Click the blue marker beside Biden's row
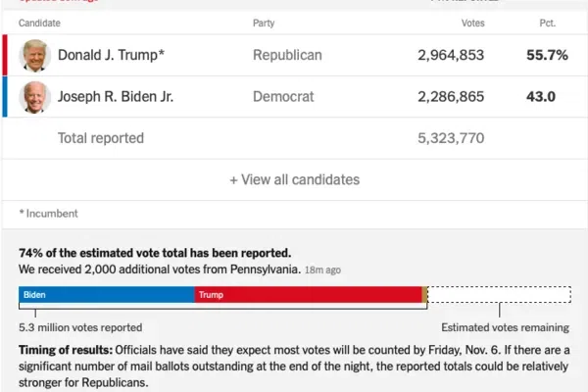The image size is (588, 392). (x=5, y=97)
